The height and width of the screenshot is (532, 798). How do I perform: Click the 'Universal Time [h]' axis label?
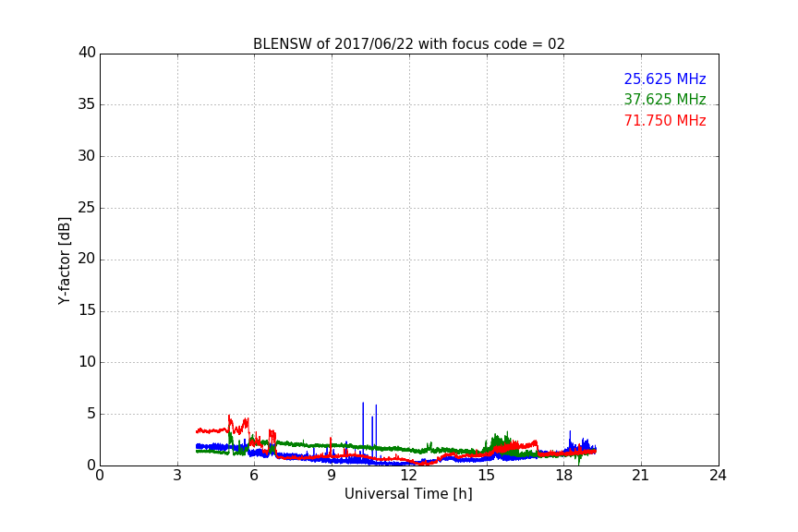pos(408,494)
